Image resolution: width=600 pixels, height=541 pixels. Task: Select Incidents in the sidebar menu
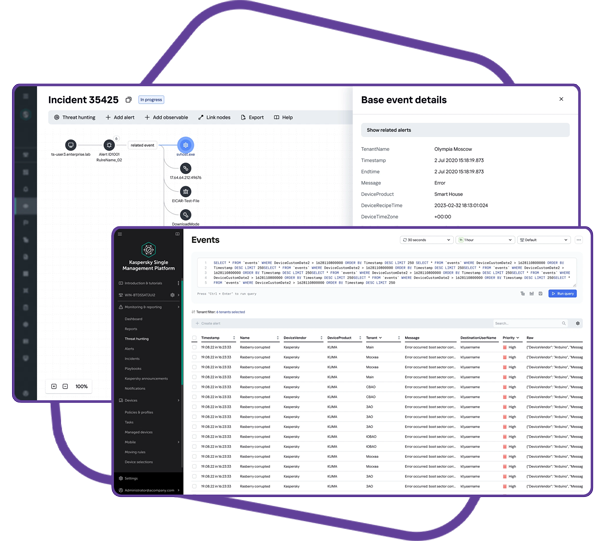click(x=132, y=358)
